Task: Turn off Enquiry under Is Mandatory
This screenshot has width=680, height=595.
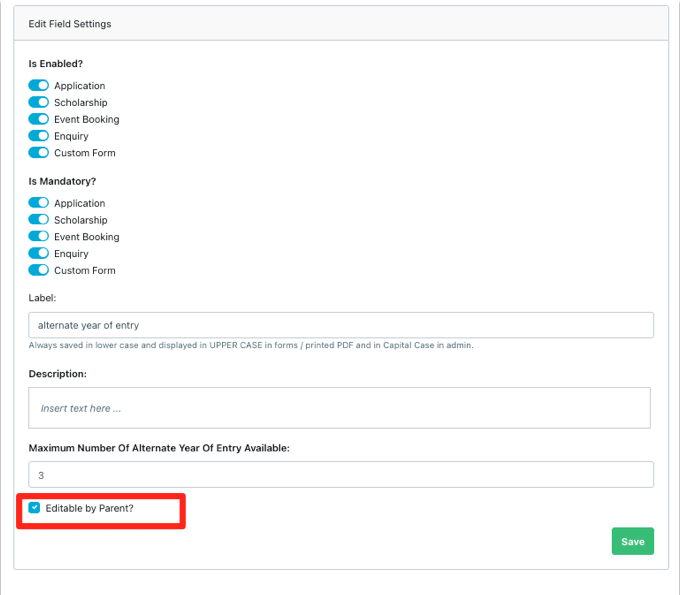Action: coord(38,254)
